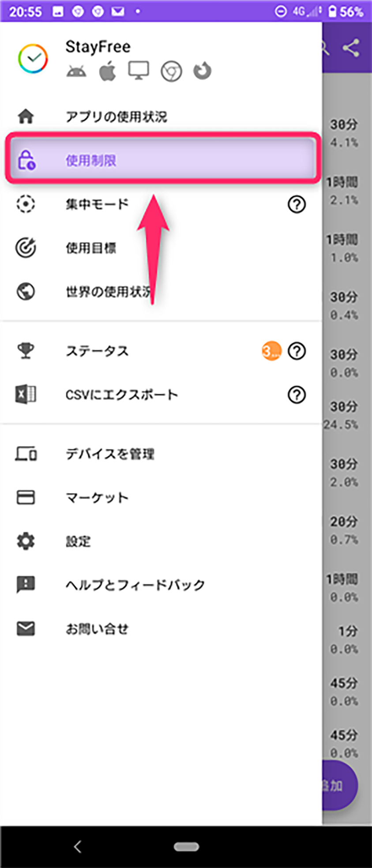
Task: Show help for 集中モード
Action: (297, 204)
